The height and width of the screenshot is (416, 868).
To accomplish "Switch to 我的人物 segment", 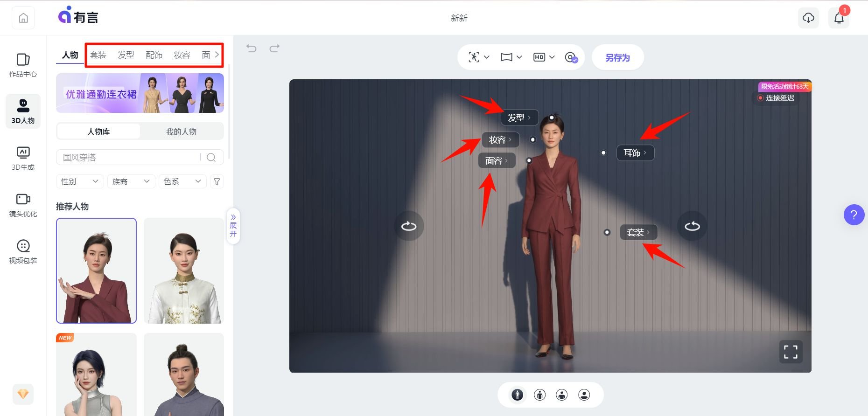I will [x=181, y=132].
